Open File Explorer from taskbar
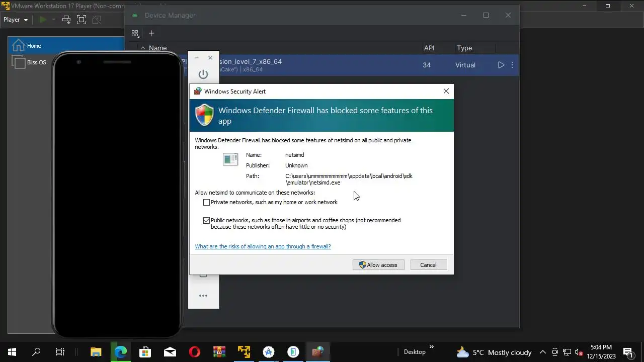 tap(96, 352)
